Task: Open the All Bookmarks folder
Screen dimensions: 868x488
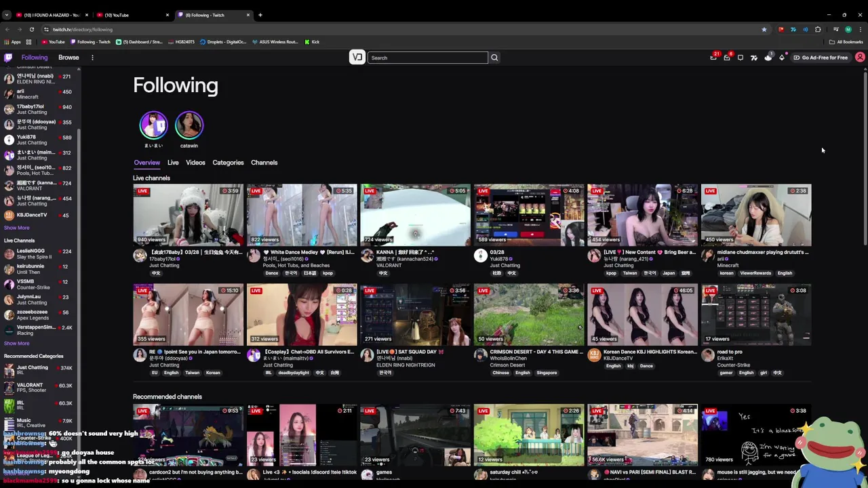Action: (x=846, y=42)
